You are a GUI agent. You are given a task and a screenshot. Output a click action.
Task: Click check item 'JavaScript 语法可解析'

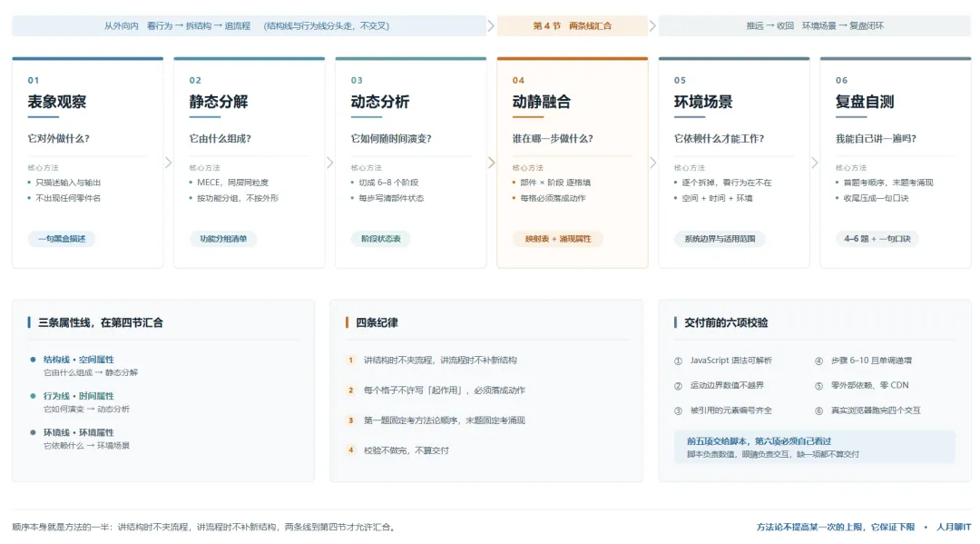pos(730,361)
